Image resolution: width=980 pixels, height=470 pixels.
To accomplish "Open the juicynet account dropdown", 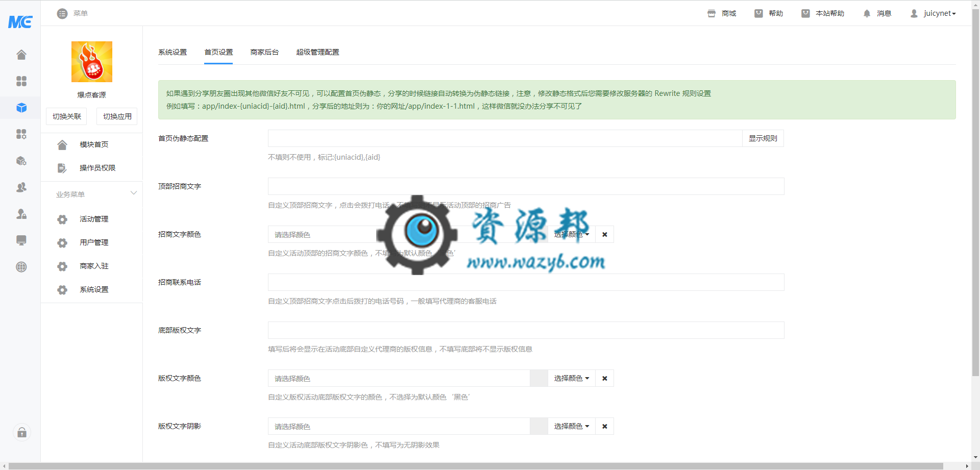I will [x=940, y=13].
